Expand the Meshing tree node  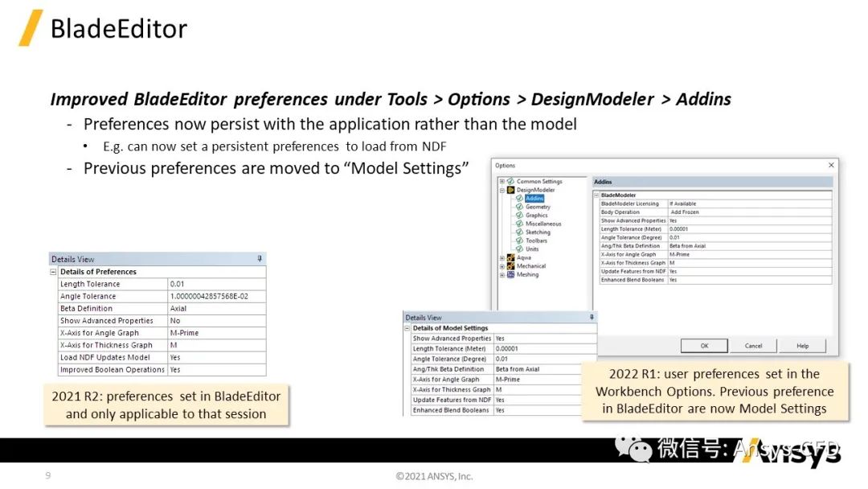502,275
